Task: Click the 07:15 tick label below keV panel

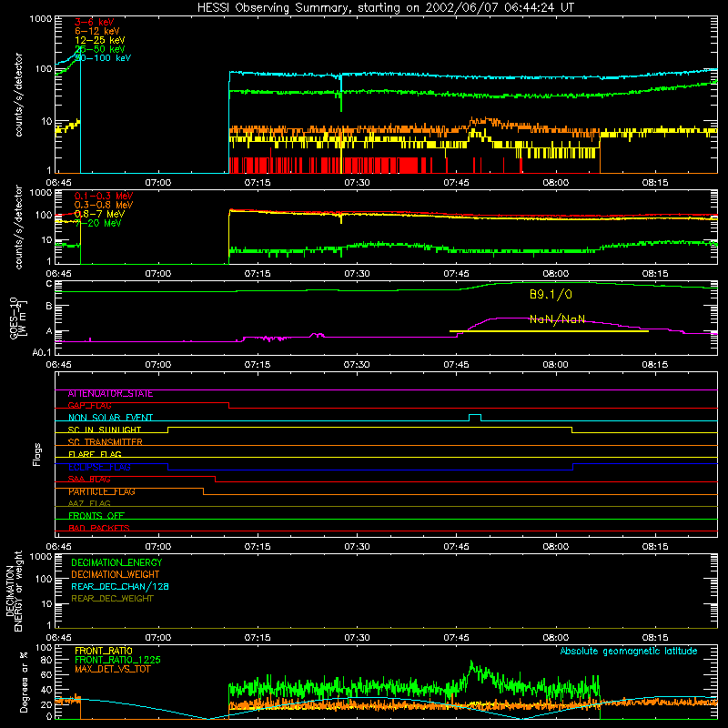Action: [x=258, y=183]
